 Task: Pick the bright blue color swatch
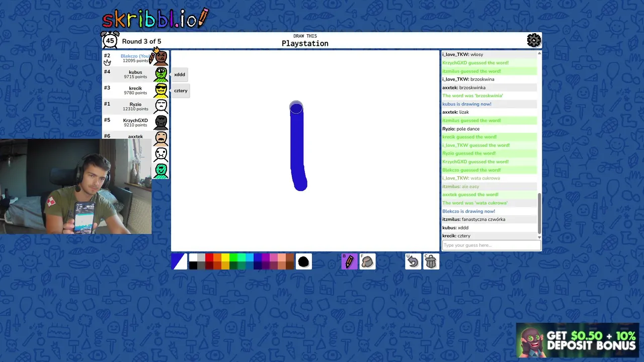click(258, 257)
